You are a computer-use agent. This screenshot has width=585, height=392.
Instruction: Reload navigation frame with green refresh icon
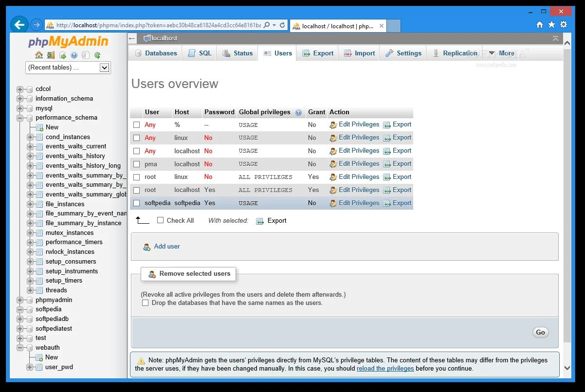97,55
